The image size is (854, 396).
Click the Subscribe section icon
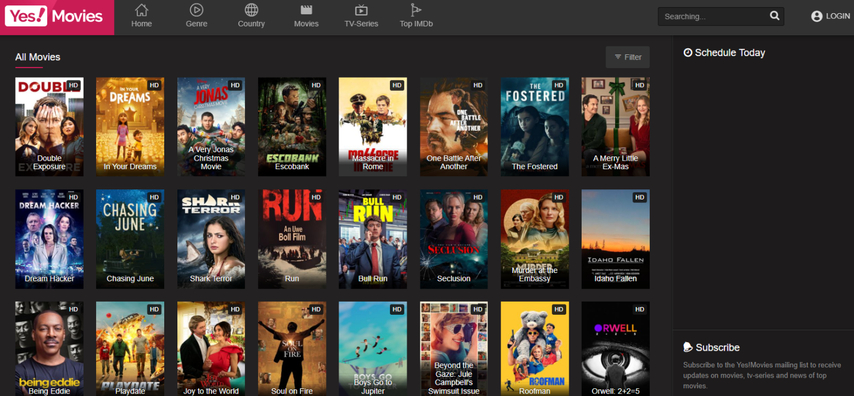[x=688, y=348]
